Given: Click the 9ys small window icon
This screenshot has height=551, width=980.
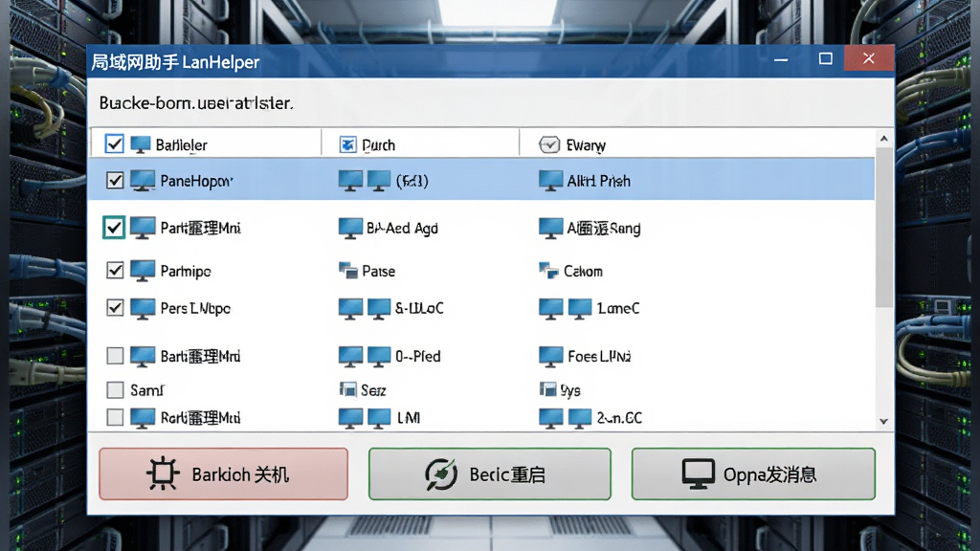Looking at the screenshot, I should 547,390.
